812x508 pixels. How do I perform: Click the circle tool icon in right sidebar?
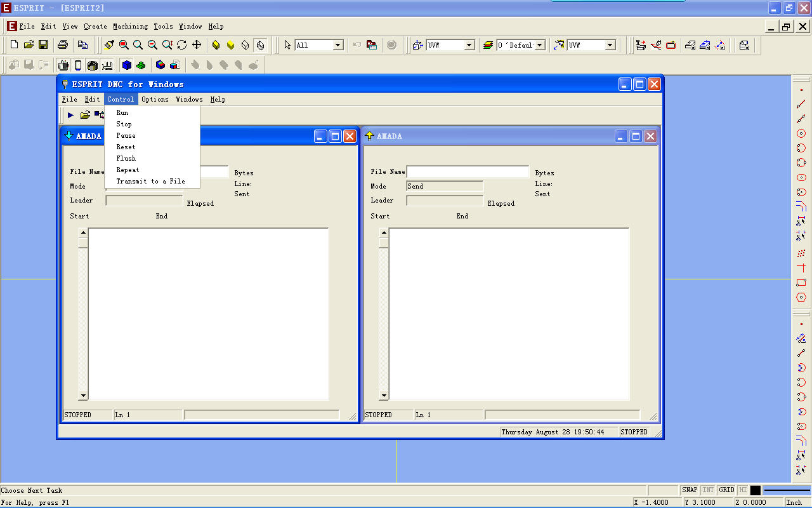coord(801,133)
